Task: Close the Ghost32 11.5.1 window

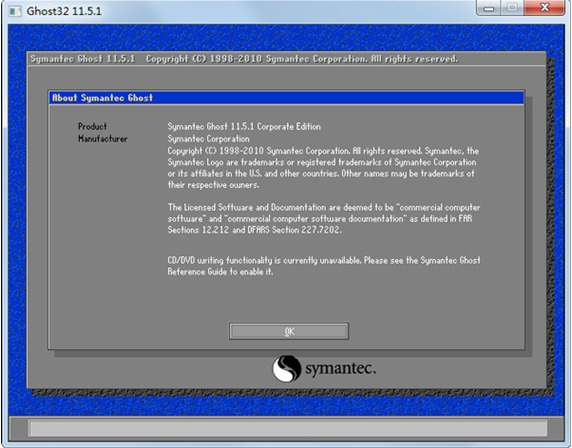Action: [544, 8]
